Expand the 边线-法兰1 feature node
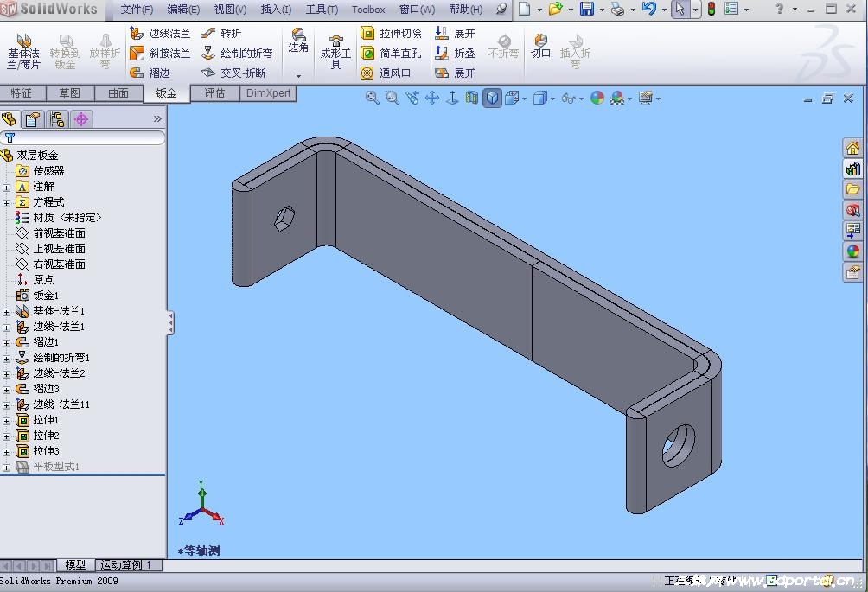Viewport: 868px width, 592px height. coord(7,327)
